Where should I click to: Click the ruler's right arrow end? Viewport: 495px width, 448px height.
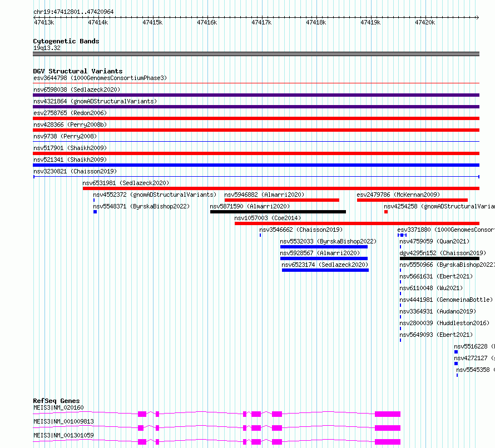(x=477, y=17)
